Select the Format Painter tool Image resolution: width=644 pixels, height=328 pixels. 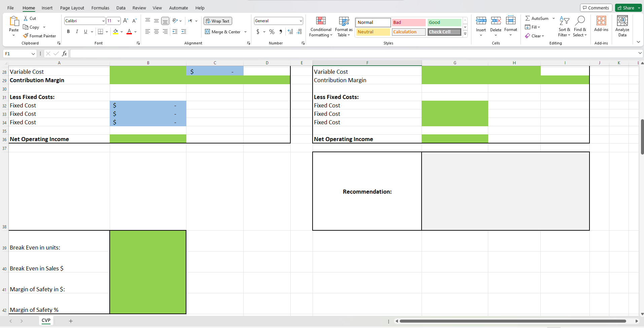point(39,36)
